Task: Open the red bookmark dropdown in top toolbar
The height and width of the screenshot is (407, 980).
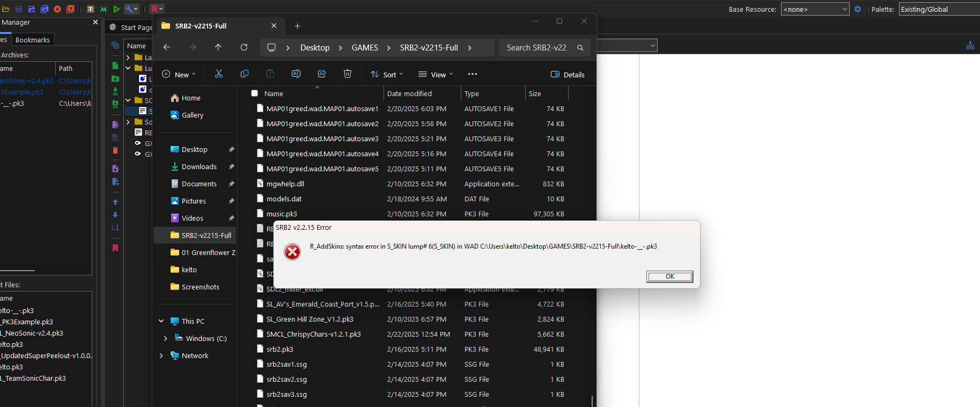Action: coord(157,9)
